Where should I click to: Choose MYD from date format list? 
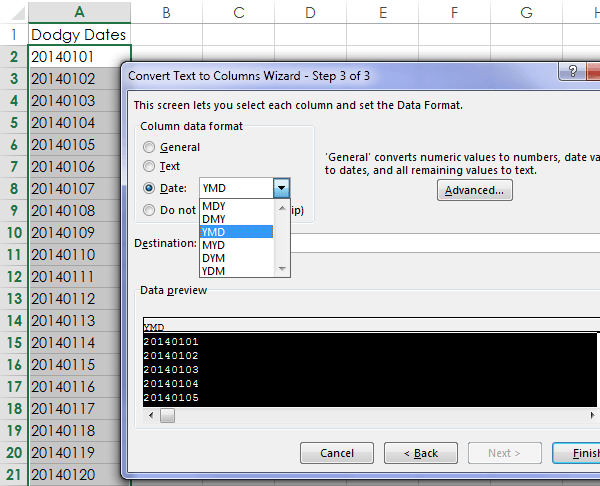[x=236, y=245]
